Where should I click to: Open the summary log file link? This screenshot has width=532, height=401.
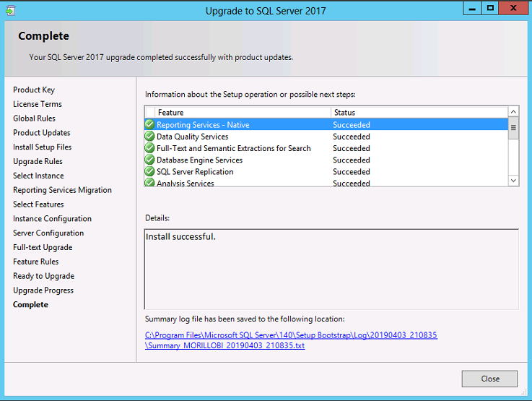291,340
